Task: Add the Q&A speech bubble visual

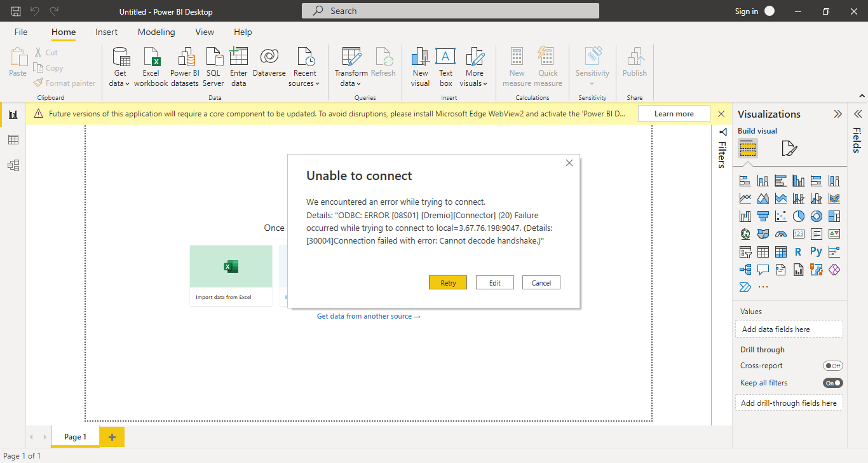Action: (763, 270)
